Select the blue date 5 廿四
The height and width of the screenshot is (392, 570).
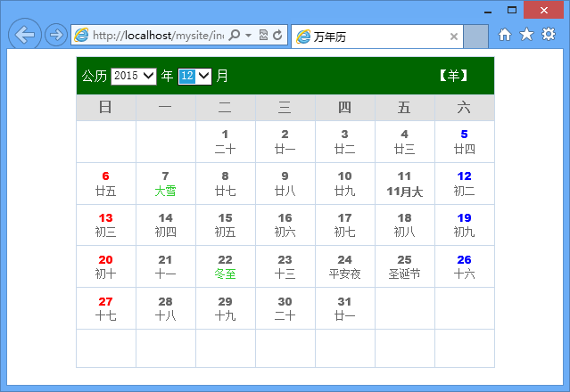click(x=464, y=142)
